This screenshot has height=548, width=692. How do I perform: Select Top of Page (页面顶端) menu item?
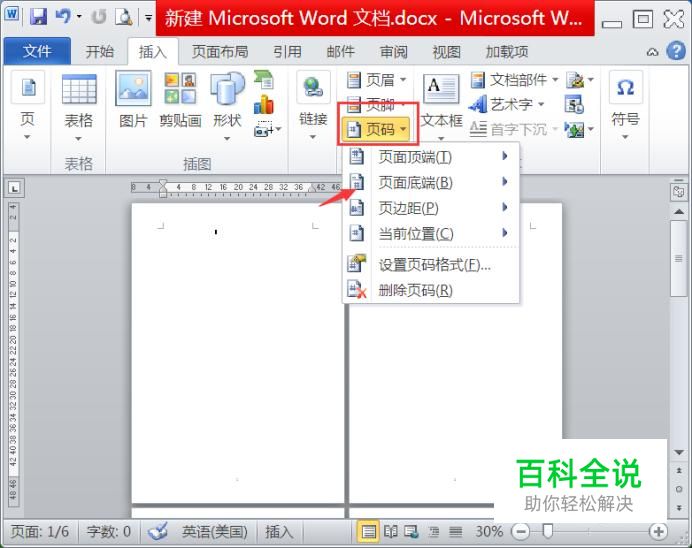point(430,157)
